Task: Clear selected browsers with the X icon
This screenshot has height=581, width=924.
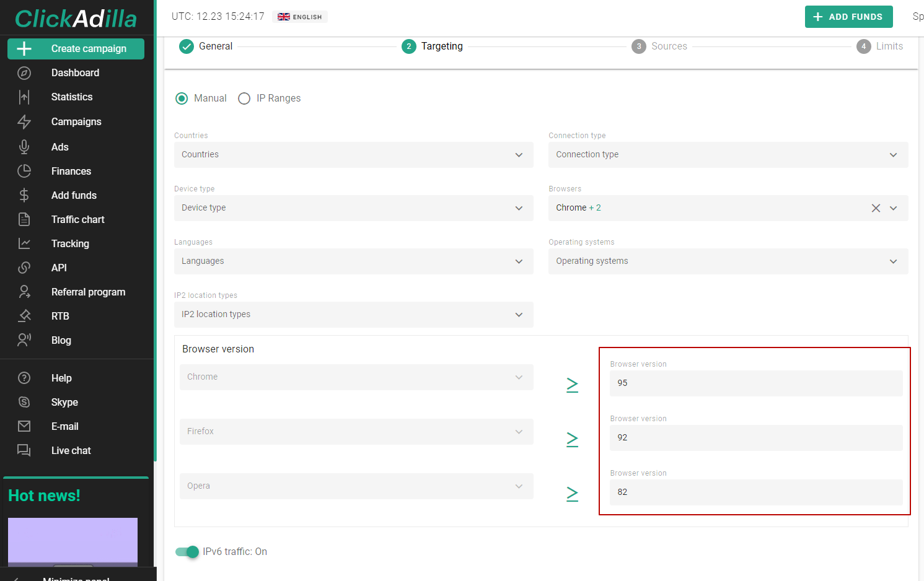Action: click(x=876, y=208)
